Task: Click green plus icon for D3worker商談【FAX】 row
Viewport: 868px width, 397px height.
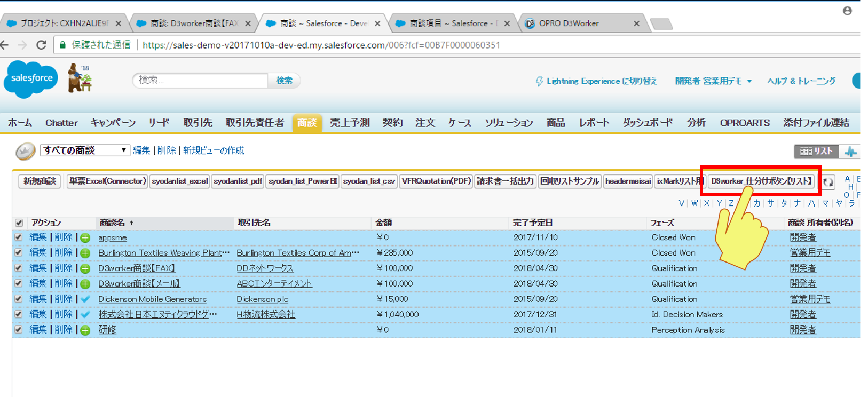Action: point(85,268)
